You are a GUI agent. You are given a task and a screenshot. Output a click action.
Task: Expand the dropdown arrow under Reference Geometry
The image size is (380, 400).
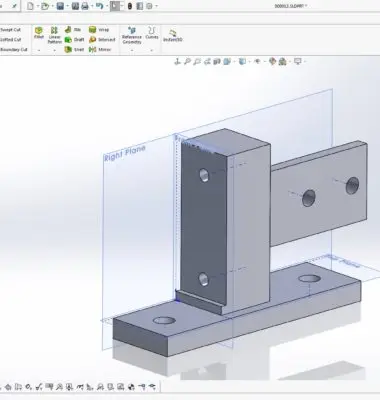pyautogui.click(x=132, y=50)
